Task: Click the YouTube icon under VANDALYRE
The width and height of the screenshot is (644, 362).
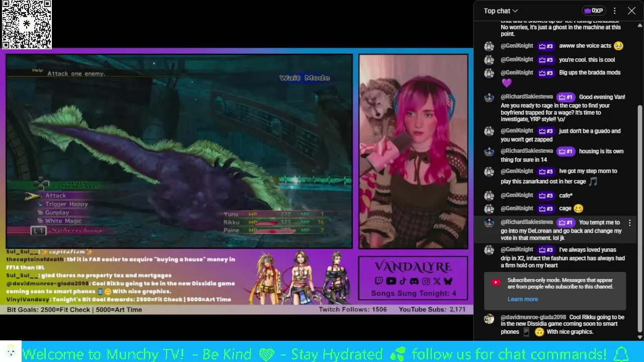Action: [x=391, y=281]
